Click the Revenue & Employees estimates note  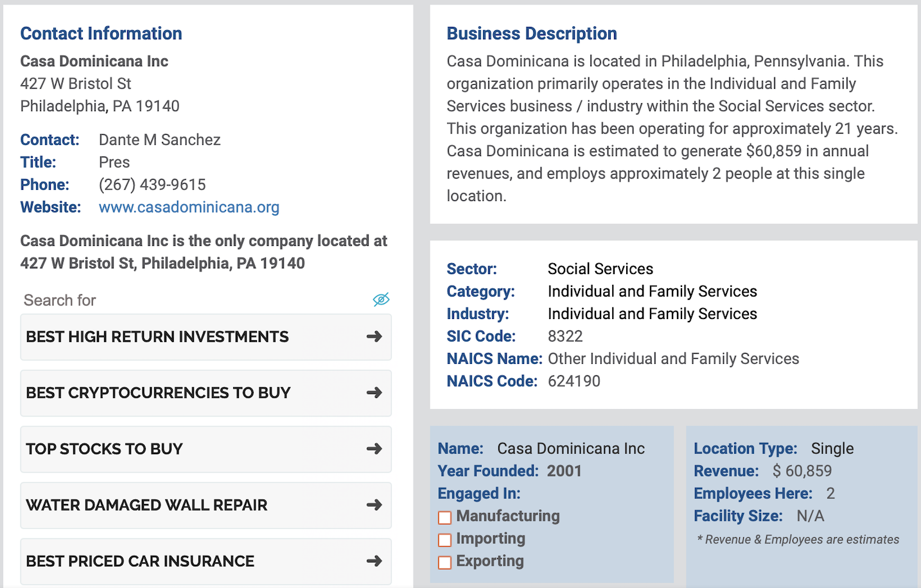pos(798,540)
